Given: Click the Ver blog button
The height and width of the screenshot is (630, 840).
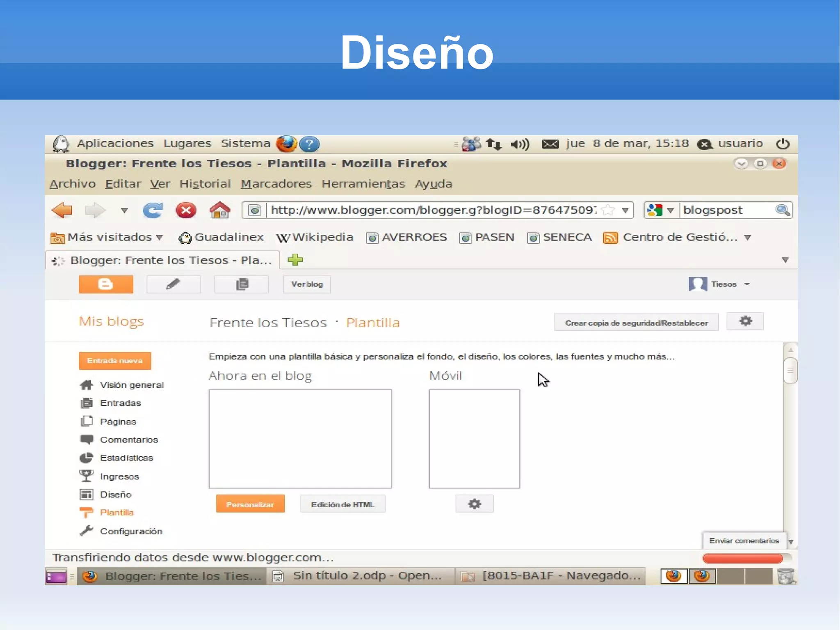Looking at the screenshot, I should pyautogui.click(x=307, y=284).
